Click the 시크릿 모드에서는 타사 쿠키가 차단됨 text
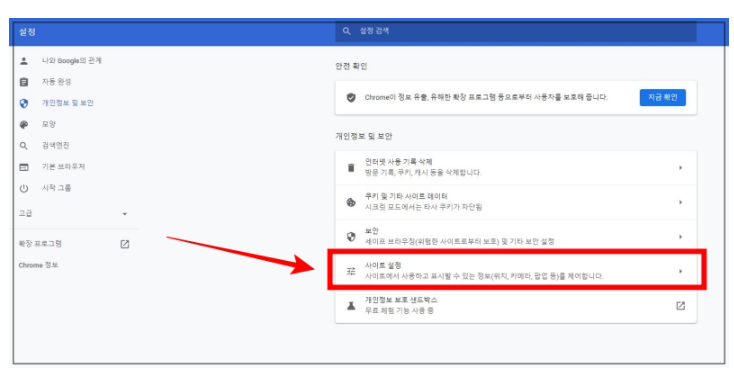The width and height of the screenshot is (734, 373). pyautogui.click(x=424, y=207)
